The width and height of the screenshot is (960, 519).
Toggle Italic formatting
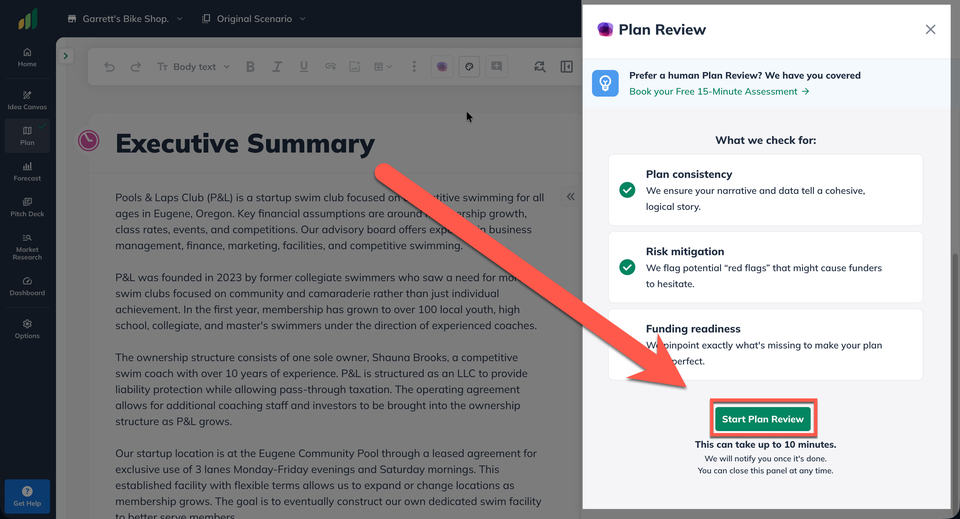tap(277, 67)
